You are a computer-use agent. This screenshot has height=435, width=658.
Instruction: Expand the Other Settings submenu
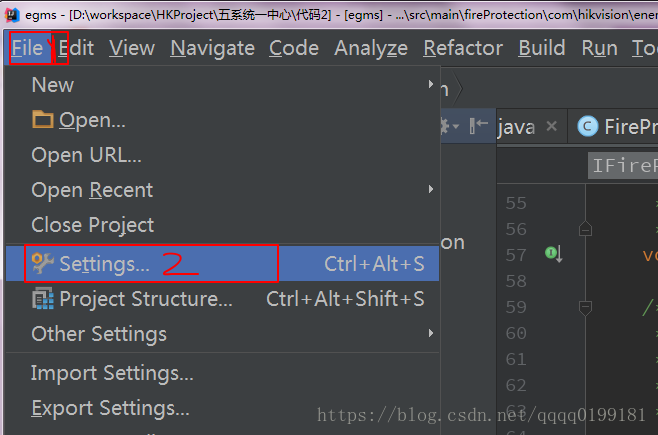(431, 333)
